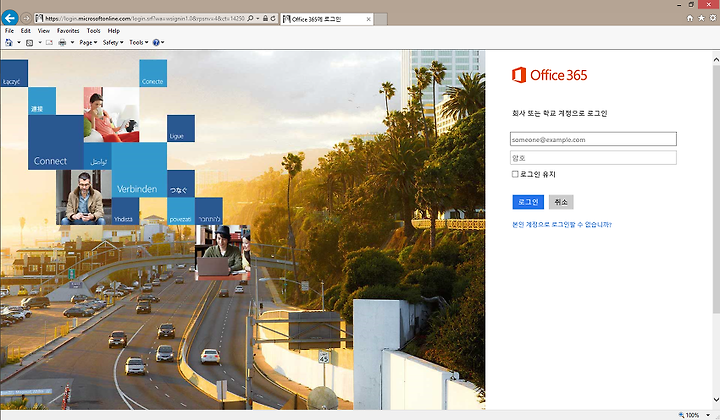
Task: Open the File menu
Action: 9,31
